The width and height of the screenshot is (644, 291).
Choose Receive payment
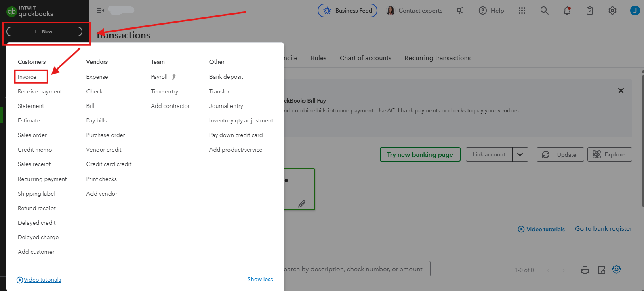pyautogui.click(x=40, y=91)
